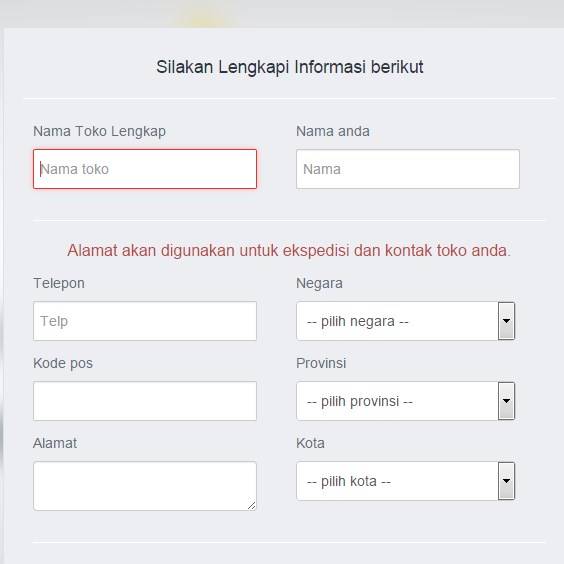Viewport: 564px width, 564px height.
Task: Click the Alamat textarea resize handle
Action: 252,506
